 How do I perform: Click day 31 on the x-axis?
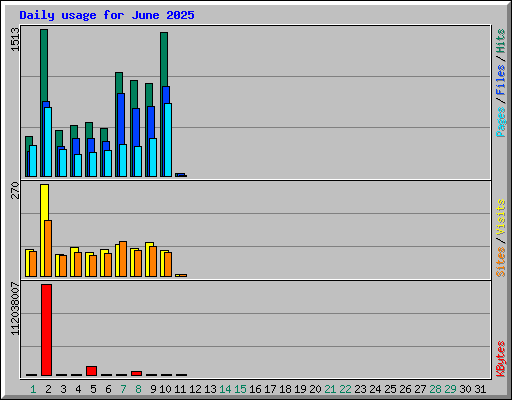tap(480, 389)
